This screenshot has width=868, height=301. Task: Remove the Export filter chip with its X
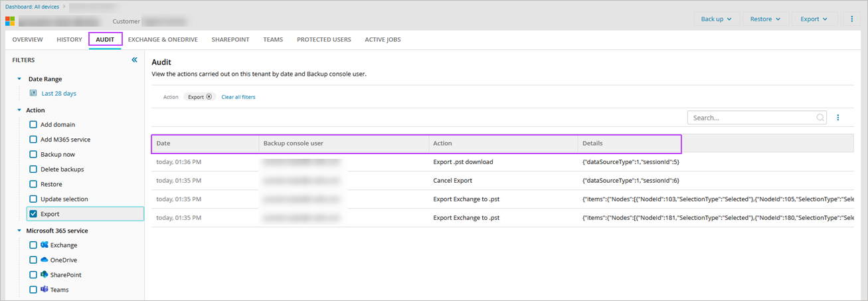209,97
